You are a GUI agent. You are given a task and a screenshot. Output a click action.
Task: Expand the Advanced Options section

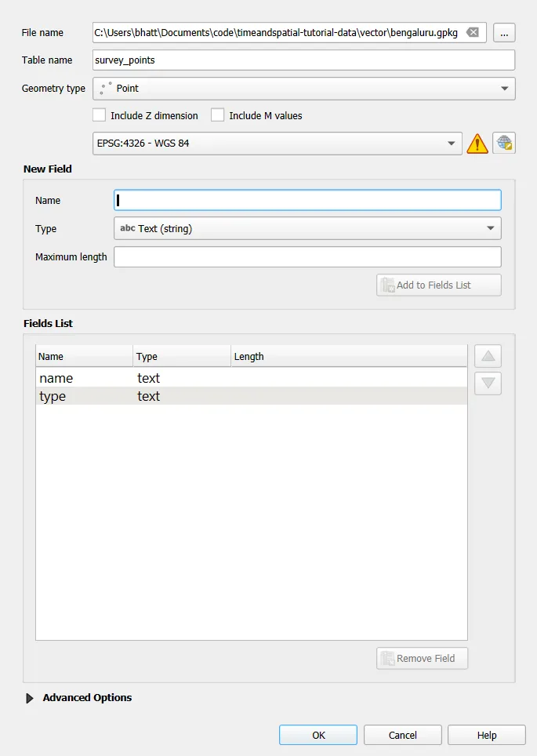(x=30, y=698)
